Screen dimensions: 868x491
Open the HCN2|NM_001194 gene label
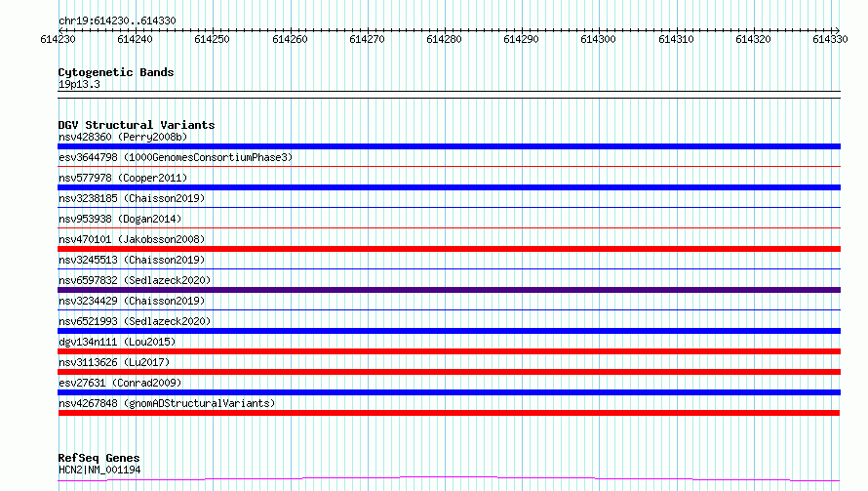pyautogui.click(x=99, y=470)
